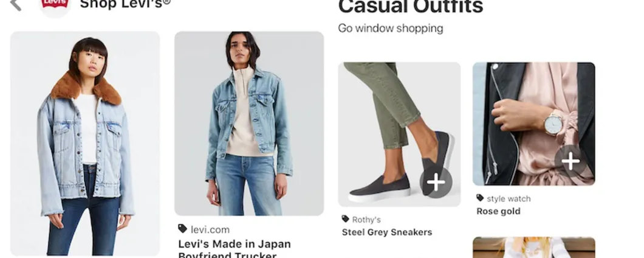Open the Rothy's merchant link
The width and height of the screenshot is (644, 258).
point(366,219)
